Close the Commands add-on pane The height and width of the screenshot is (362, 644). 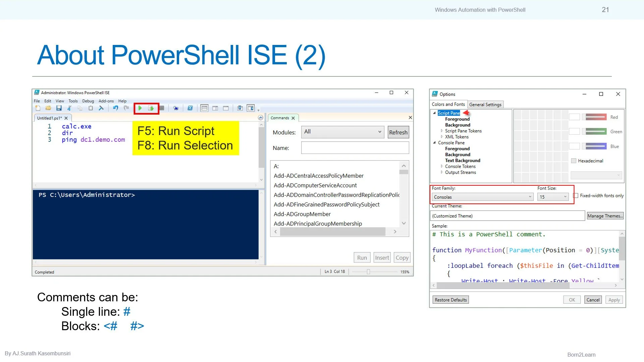[x=410, y=118]
